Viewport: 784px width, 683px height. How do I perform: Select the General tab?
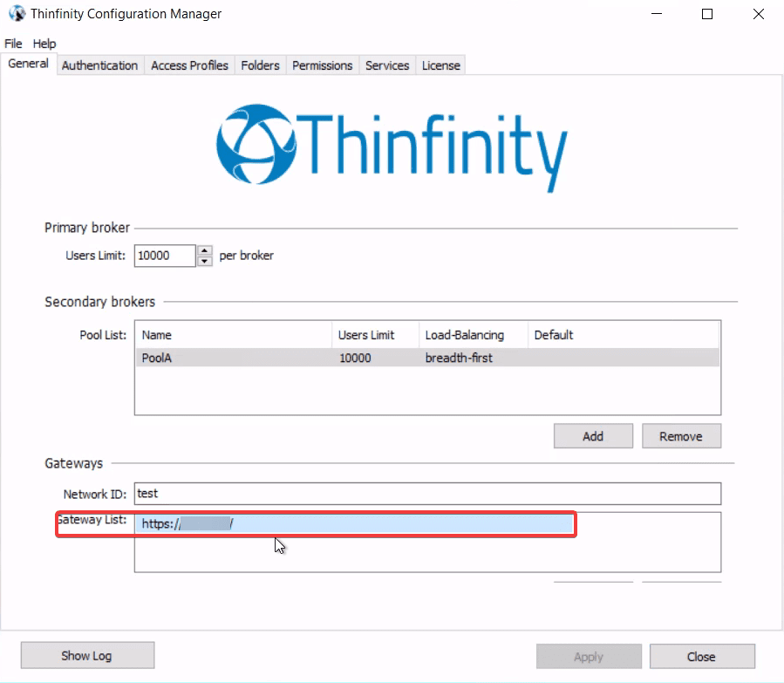pos(29,63)
